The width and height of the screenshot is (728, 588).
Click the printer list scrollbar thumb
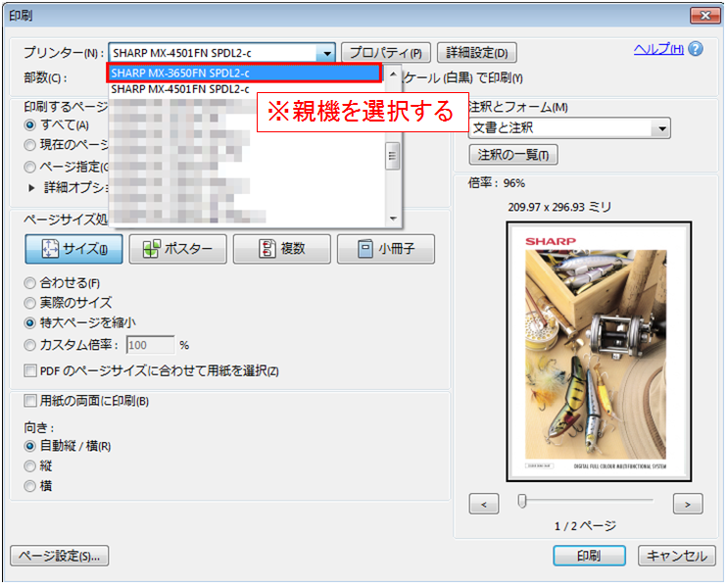tap(392, 156)
